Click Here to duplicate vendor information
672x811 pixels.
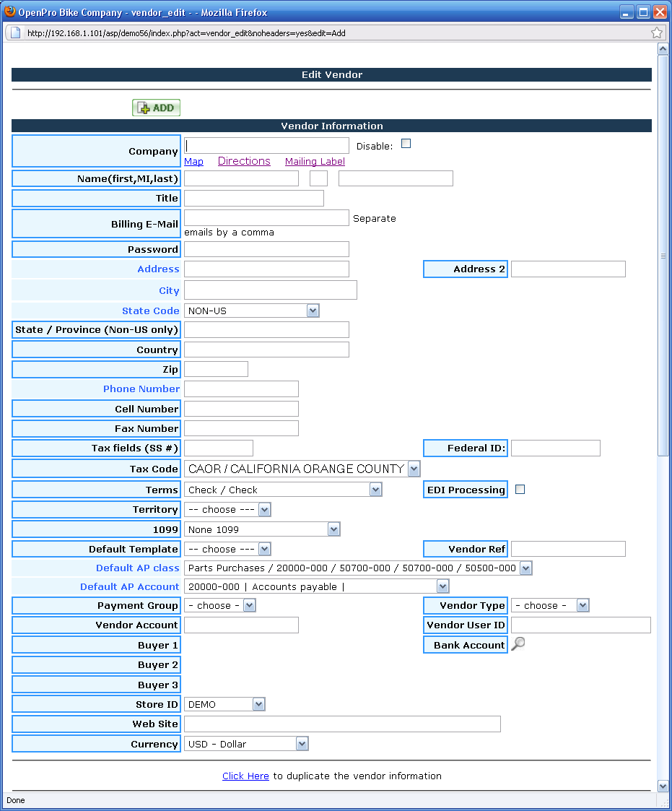tap(245, 776)
